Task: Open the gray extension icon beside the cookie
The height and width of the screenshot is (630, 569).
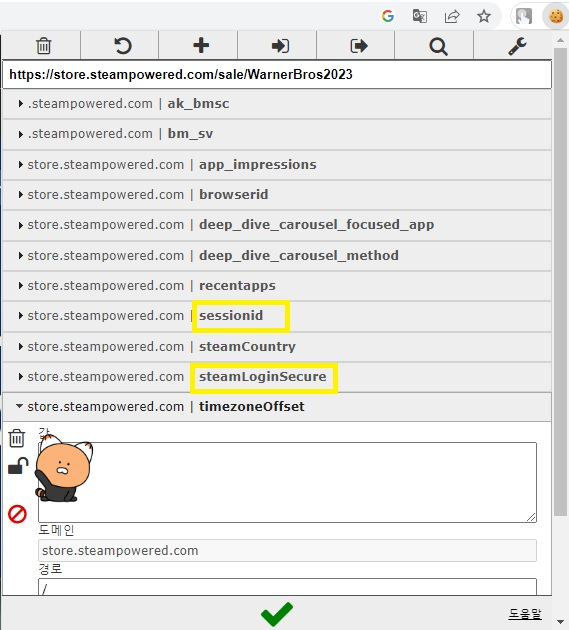Action: (x=524, y=16)
